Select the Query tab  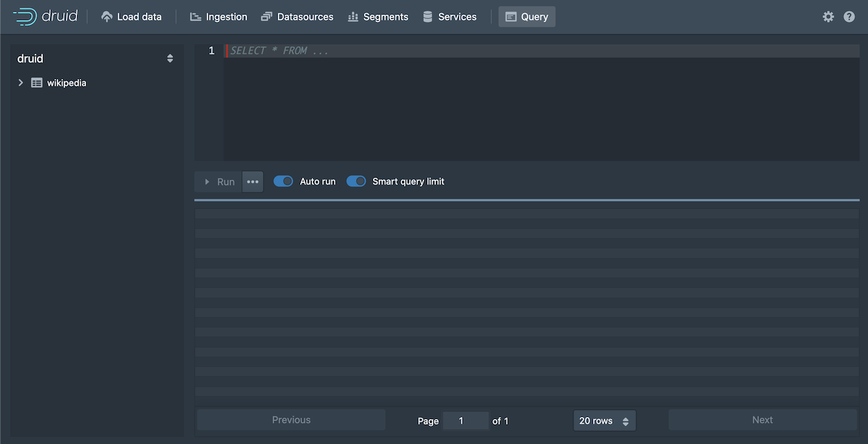pos(527,17)
